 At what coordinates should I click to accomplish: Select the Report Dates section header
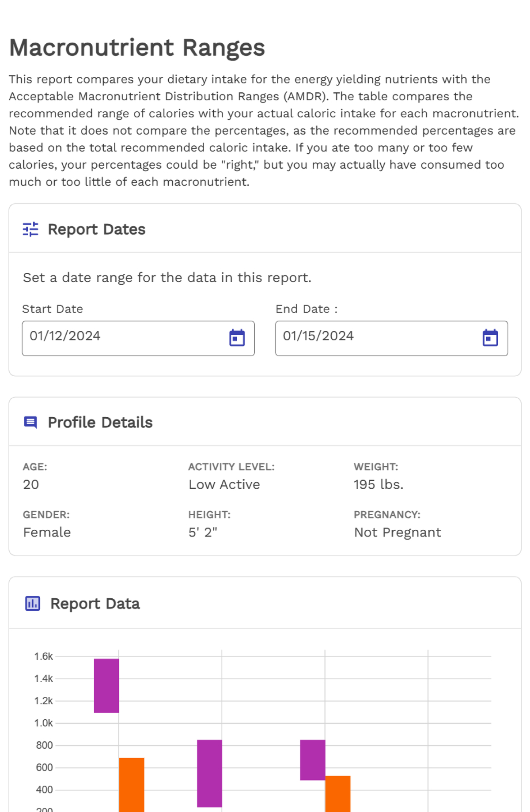click(x=97, y=229)
